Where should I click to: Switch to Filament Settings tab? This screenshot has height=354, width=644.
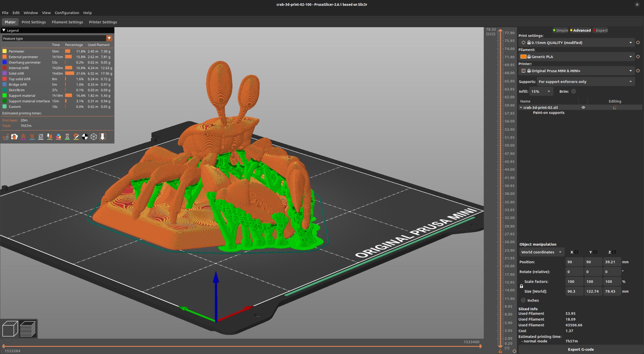coord(67,22)
